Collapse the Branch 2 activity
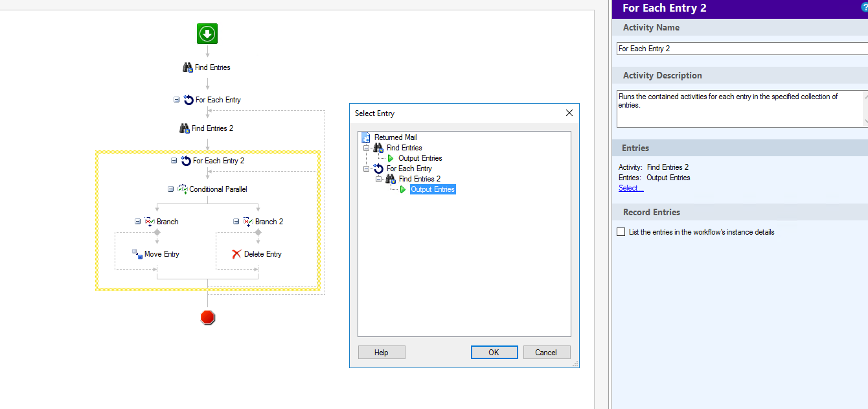 (x=236, y=222)
